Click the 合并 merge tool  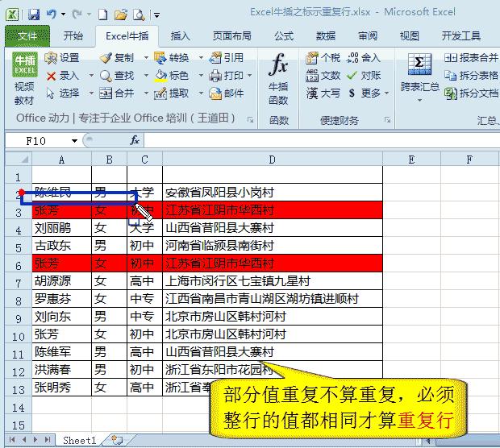coord(117,93)
